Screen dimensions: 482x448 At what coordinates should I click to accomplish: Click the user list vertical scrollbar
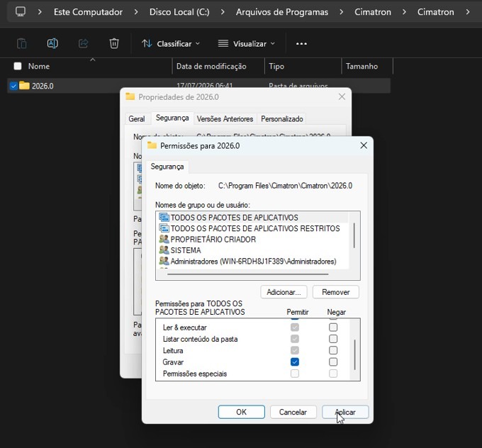click(x=354, y=235)
